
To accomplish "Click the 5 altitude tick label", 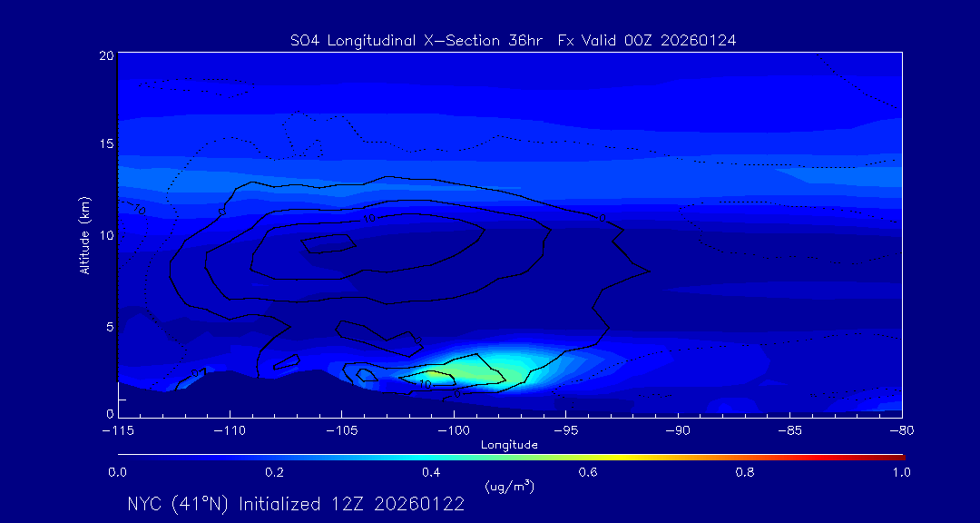I will click(108, 325).
